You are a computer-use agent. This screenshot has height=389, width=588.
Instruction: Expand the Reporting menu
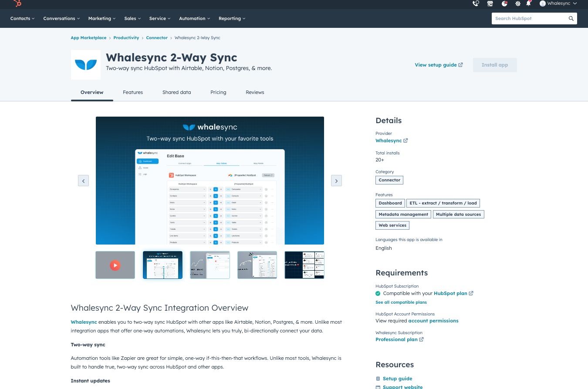pyautogui.click(x=232, y=19)
